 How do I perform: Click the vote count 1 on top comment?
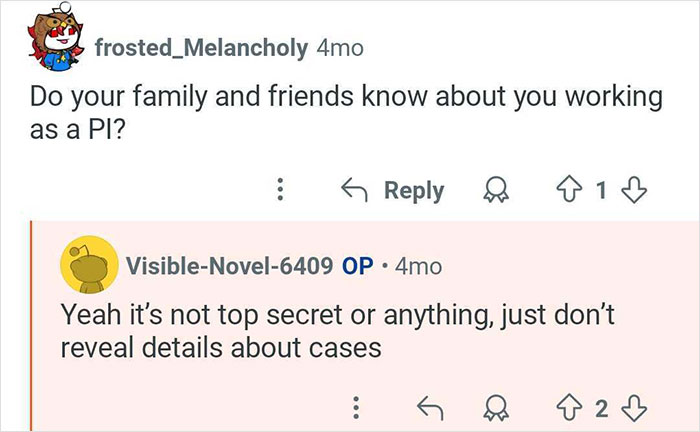600,189
